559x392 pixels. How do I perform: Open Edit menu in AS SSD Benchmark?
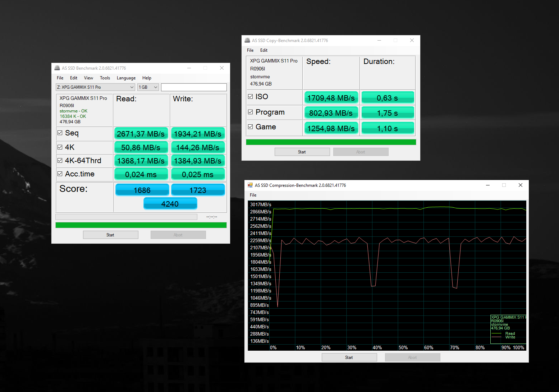tap(74, 78)
